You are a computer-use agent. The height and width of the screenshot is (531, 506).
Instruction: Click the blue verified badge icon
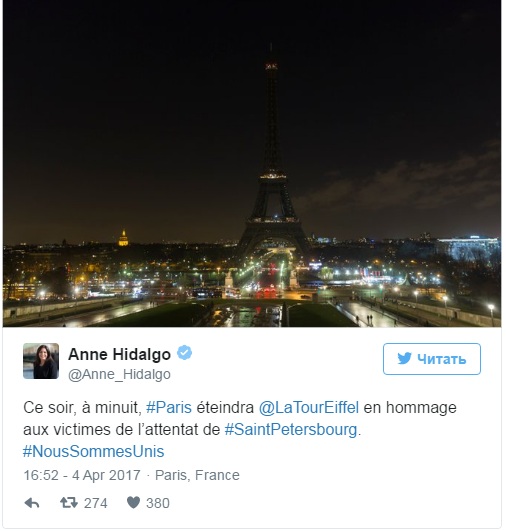[x=185, y=353]
